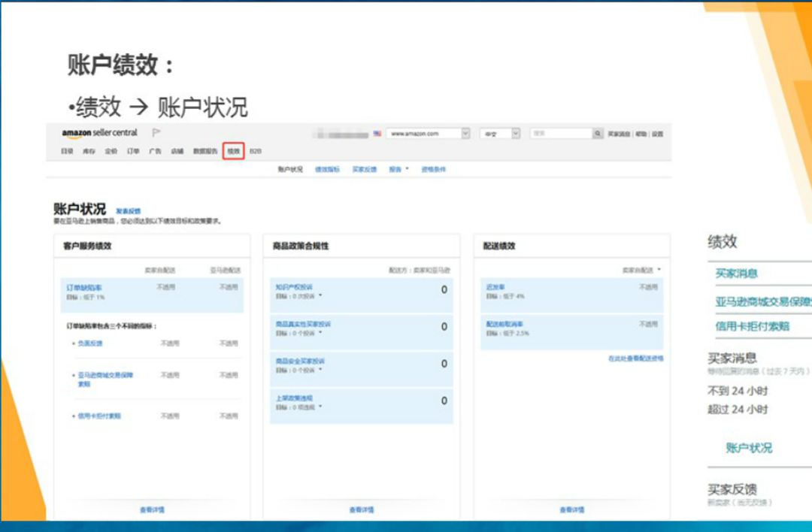Image resolution: width=812 pixels, height=532 pixels.
Task: Click into the search input field
Action: 562,134
